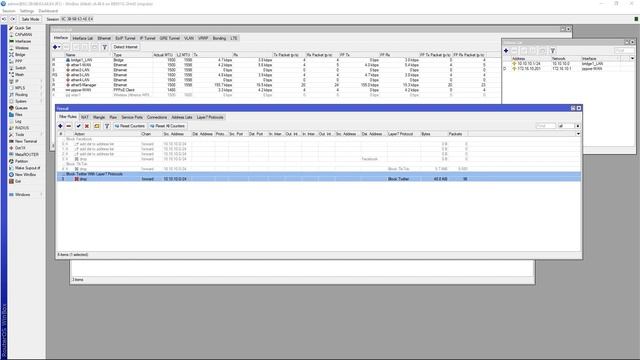Switch to Address Lists tab
Screen dimensions: 640x360
182,117
